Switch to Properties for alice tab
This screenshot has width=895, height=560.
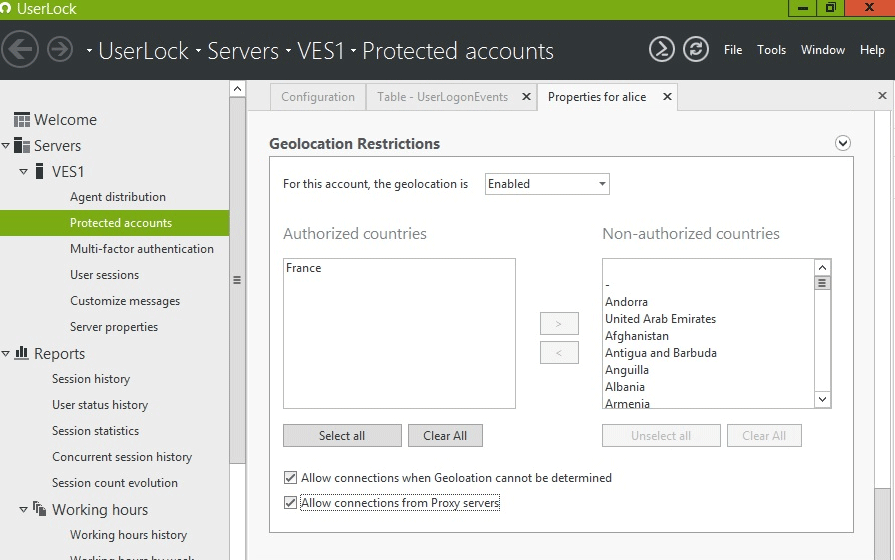tap(597, 97)
